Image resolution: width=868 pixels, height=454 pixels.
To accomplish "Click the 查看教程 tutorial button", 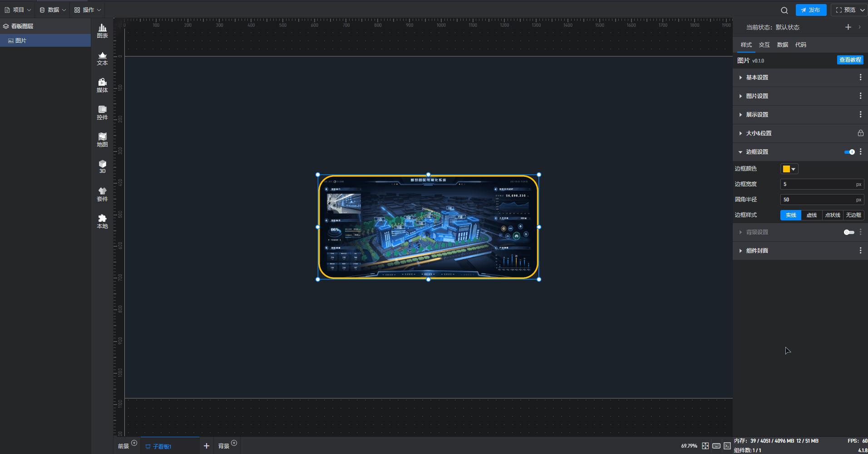I will (850, 60).
